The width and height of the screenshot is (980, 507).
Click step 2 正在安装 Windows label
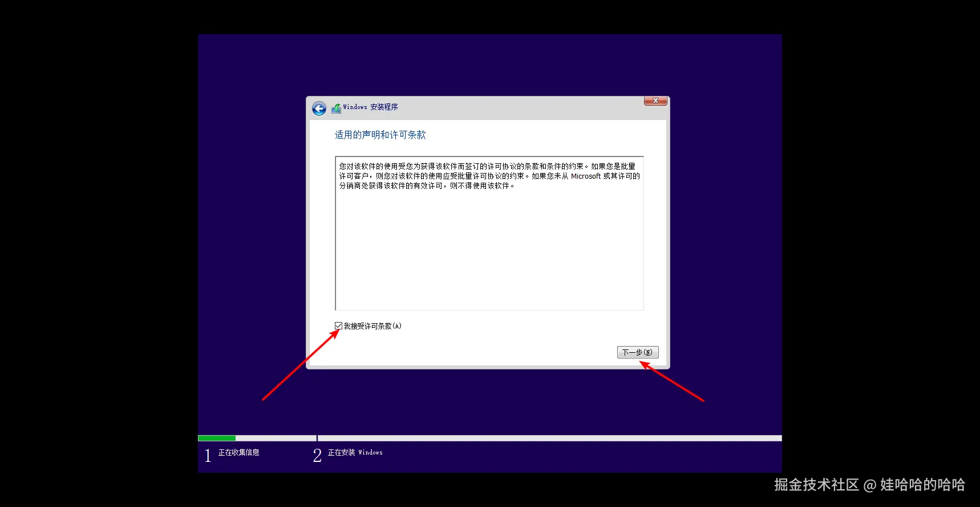[x=355, y=452]
